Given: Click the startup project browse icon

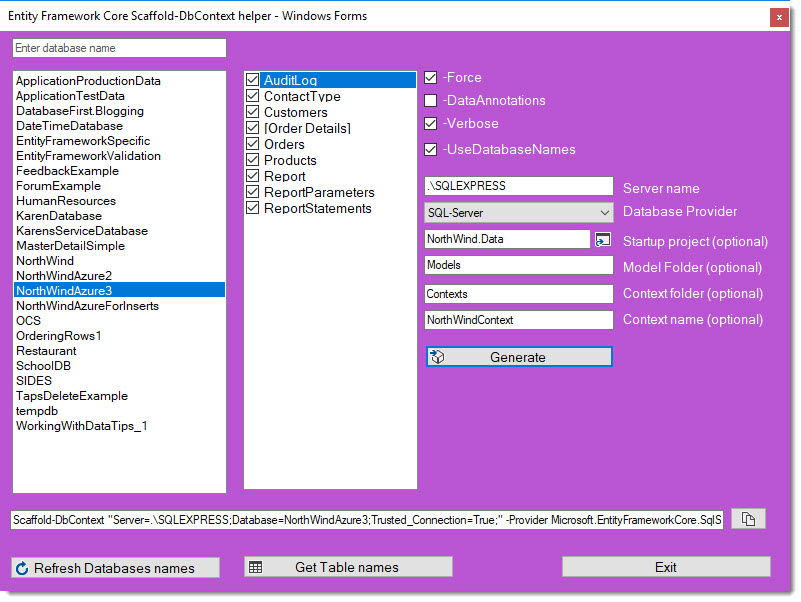Looking at the screenshot, I should 603,239.
